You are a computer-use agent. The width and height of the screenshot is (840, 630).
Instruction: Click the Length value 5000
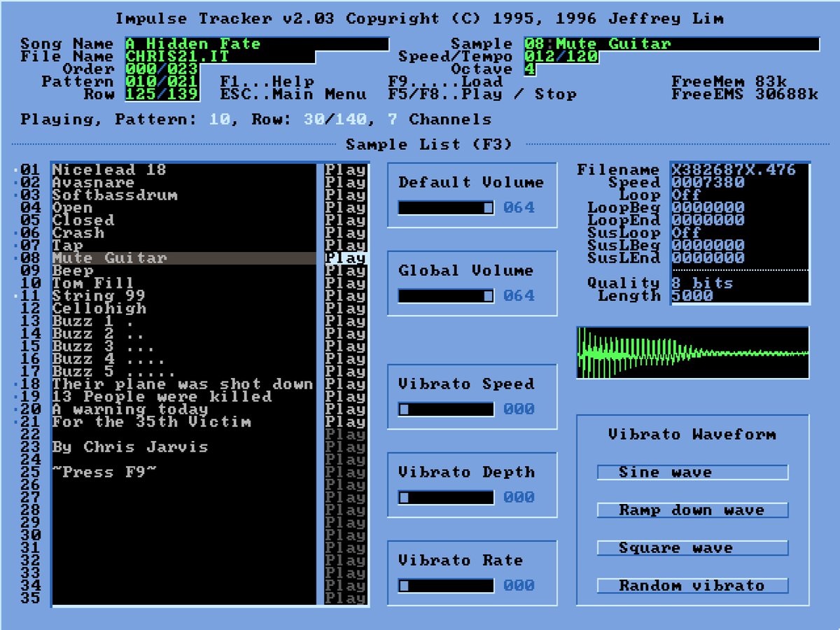coord(740,296)
